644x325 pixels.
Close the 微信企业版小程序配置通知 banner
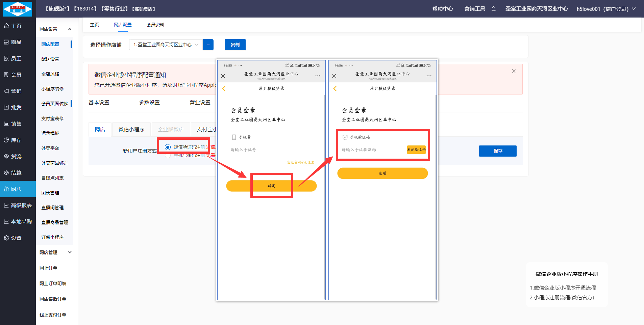pyautogui.click(x=514, y=71)
